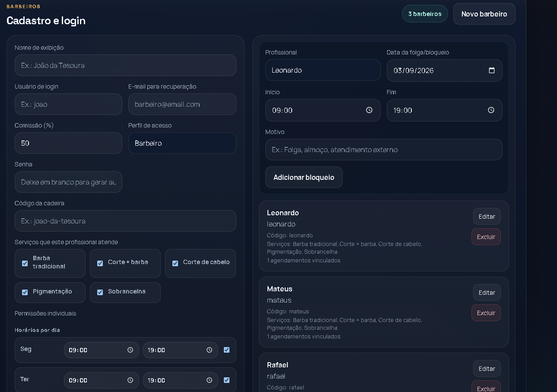Open calendar picker in folga date field
The width and height of the screenshot is (557, 392).
point(491,70)
